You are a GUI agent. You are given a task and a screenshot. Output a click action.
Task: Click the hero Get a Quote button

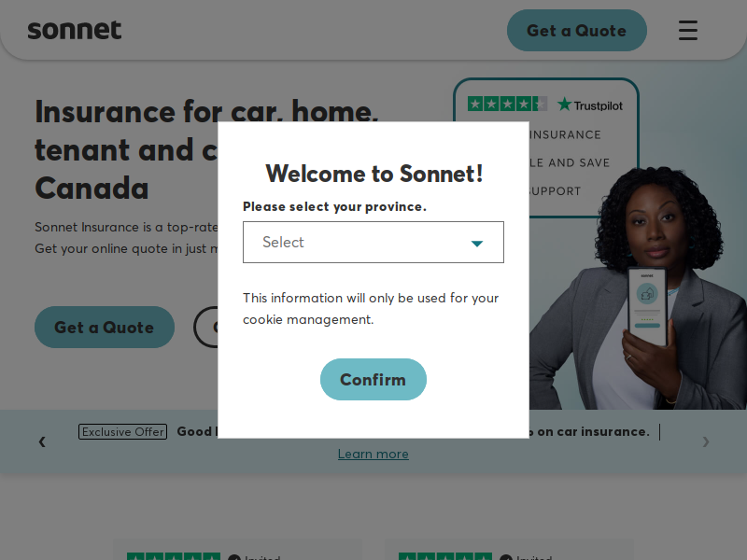click(x=105, y=328)
